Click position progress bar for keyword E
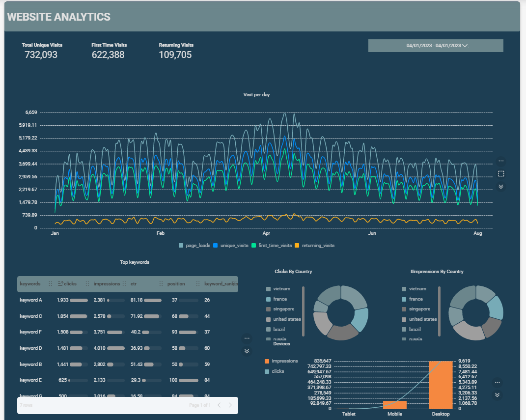 (189, 380)
